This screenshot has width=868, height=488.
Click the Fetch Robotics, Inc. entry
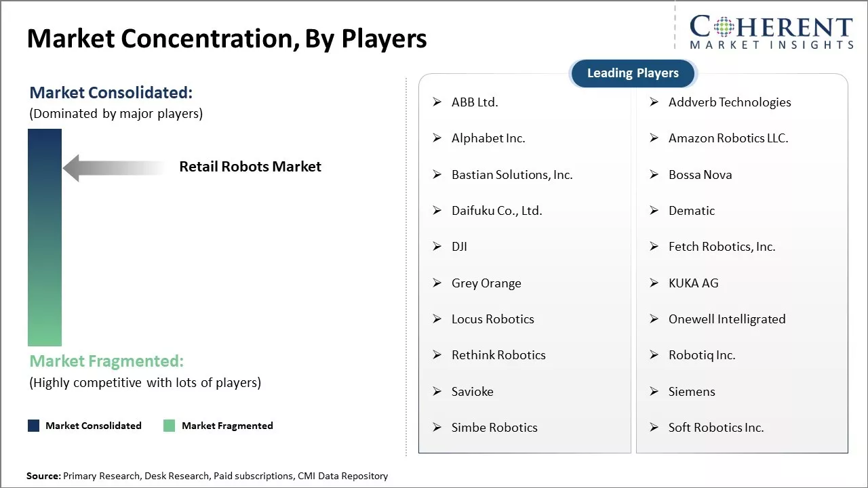pyautogui.click(x=722, y=247)
